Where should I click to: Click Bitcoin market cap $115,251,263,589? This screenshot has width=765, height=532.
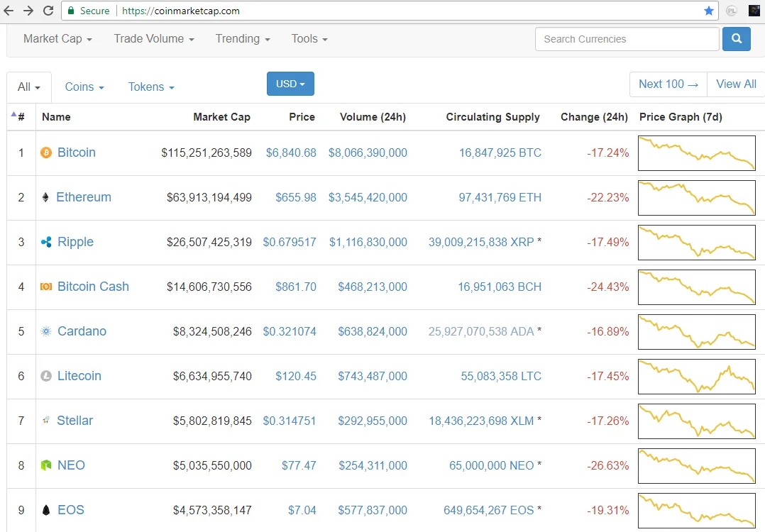pyautogui.click(x=207, y=153)
